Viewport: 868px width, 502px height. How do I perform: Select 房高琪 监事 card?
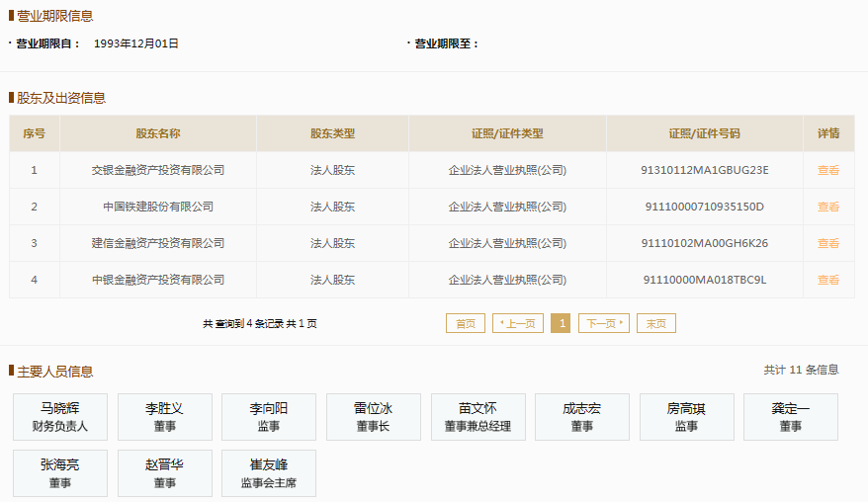[687, 417]
